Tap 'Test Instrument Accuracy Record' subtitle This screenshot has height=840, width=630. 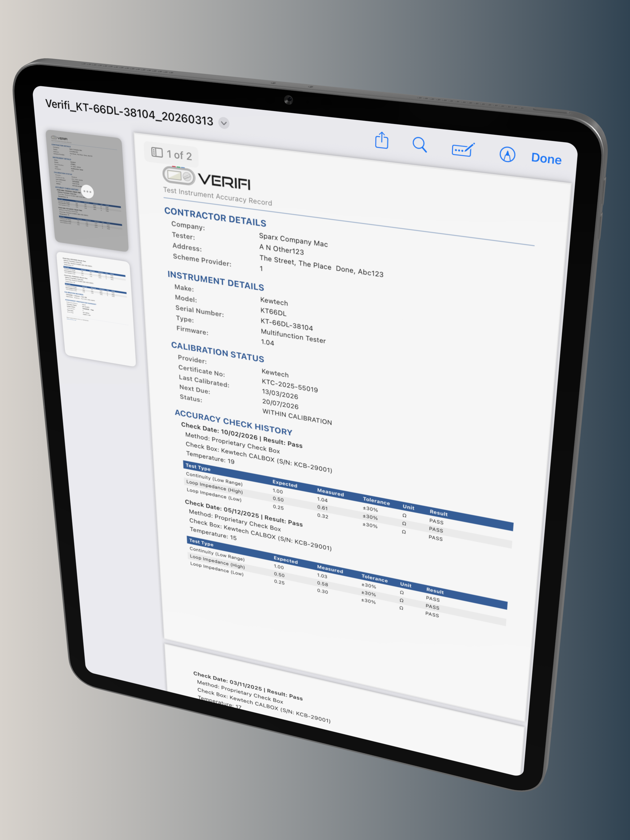[217, 196]
